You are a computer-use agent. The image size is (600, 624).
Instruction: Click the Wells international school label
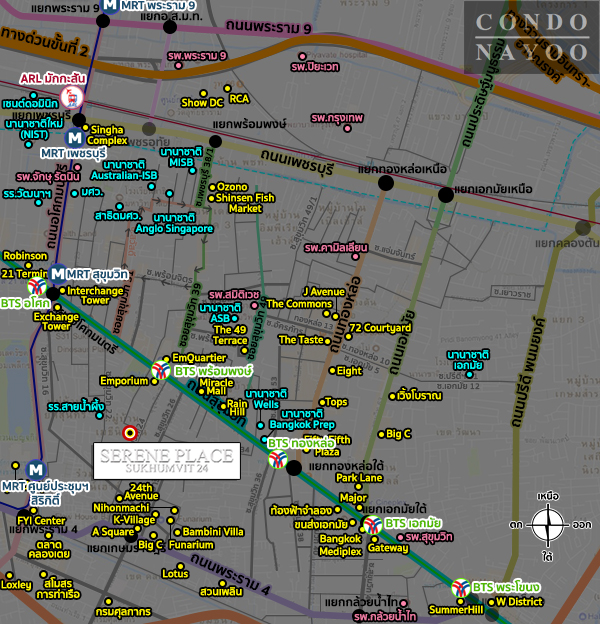point(266,399)
